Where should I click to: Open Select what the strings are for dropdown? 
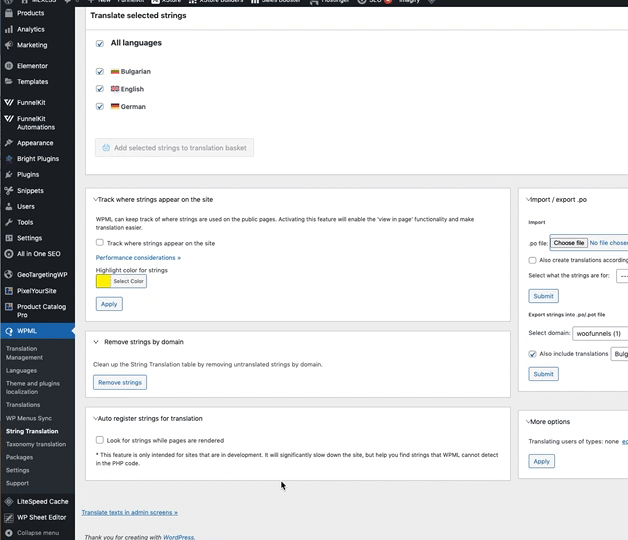pos(622,276)
